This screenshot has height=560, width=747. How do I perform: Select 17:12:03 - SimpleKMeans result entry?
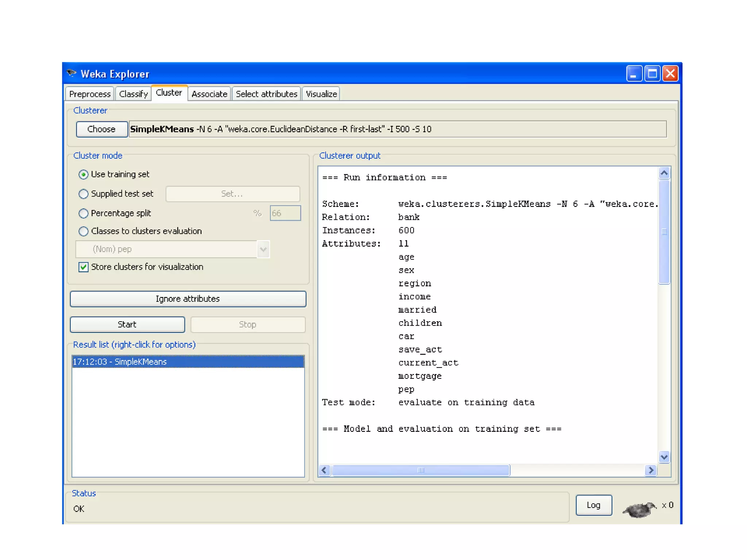tap(188, 362)
